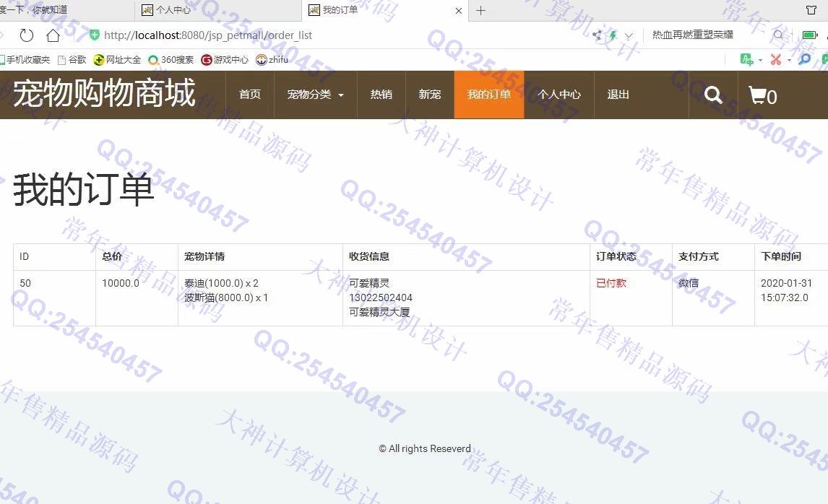Open the 手机收藏夹 bookmark
Screen dimensions: 828x504
tap(25, 60)
